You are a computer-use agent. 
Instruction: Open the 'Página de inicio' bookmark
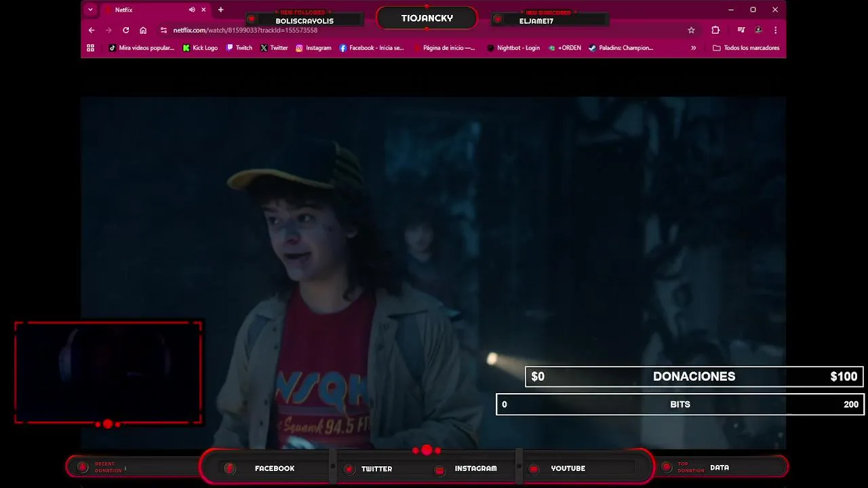point(444,48)
